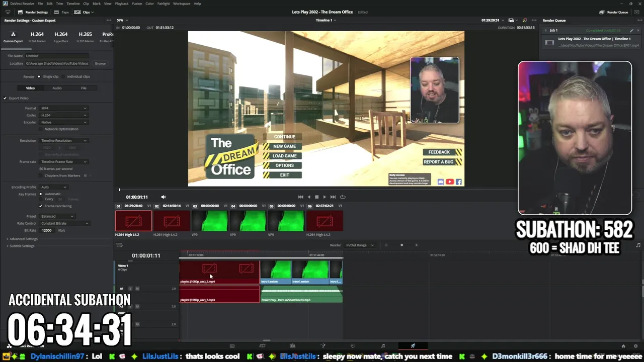Screen dimensions: 644x362
Task: Enable the Network Optimization checkbox
Action: click(41, 129)
